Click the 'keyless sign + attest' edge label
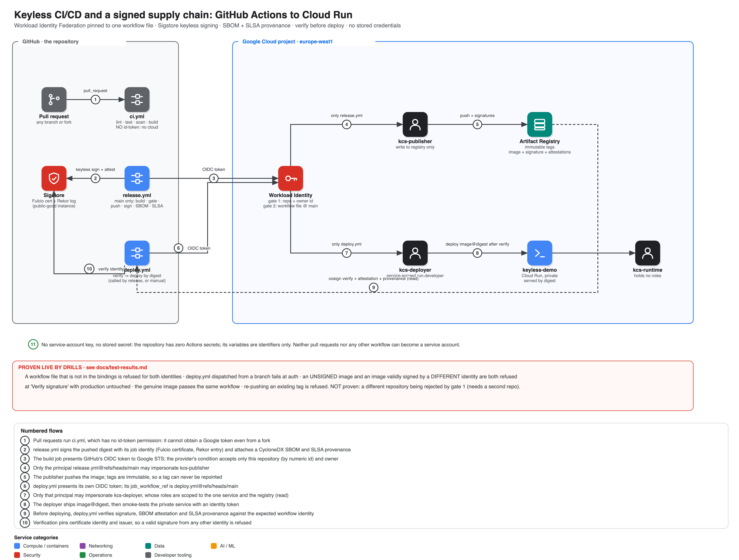Image resolution: width=739 pixels, height=560 pixels. [95, 169]
